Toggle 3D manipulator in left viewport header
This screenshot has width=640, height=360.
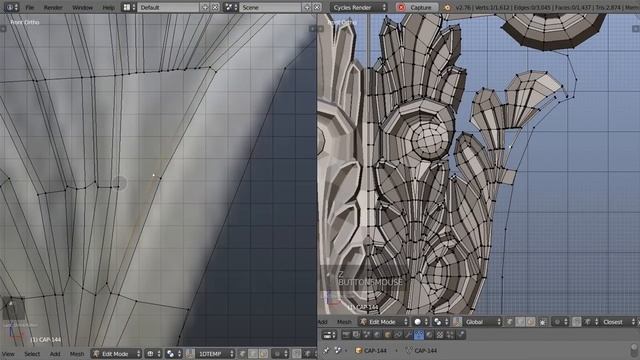click(189, 353)
